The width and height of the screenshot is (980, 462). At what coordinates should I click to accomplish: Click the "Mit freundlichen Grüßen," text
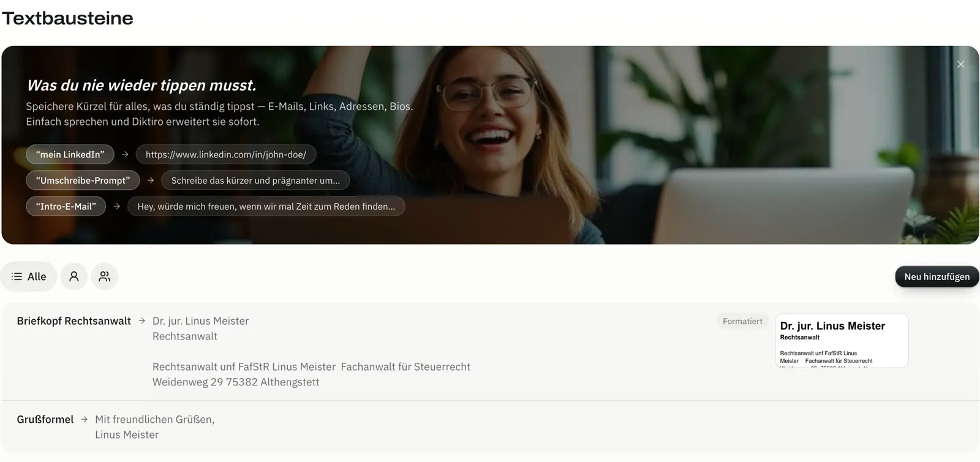154,419
